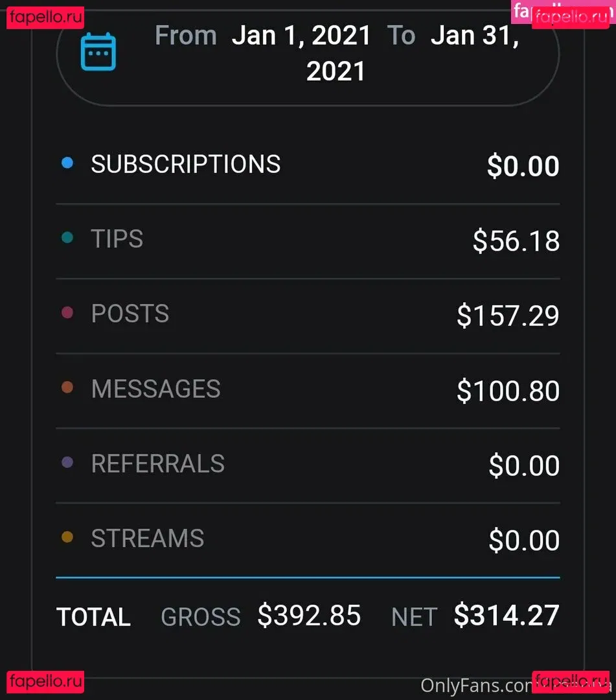Viewport: 616px width, 700px height.
Task: Click the $157.29 posts amount
Action: (x=508, y=316)
